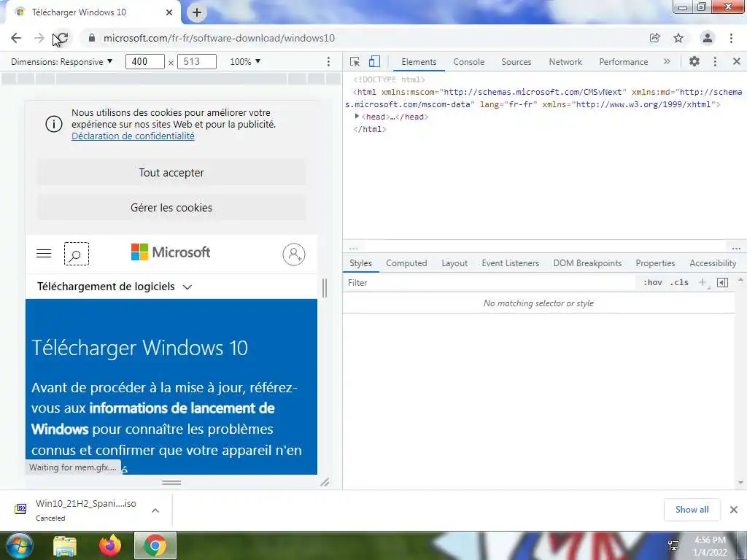Bookmark this page with star
Image resolution: width=747 pixels, height=560 pixels.
(x=678, y=38)
